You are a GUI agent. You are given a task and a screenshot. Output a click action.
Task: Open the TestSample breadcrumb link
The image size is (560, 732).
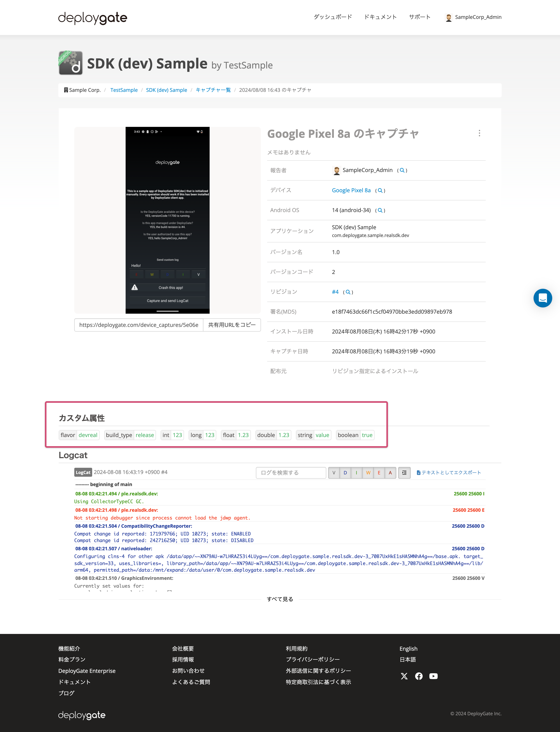124,90
